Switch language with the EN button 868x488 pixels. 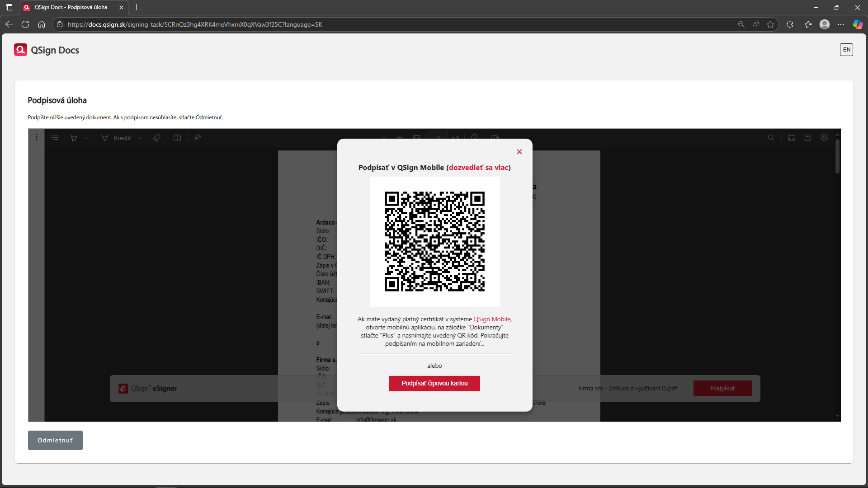[846, 50]
